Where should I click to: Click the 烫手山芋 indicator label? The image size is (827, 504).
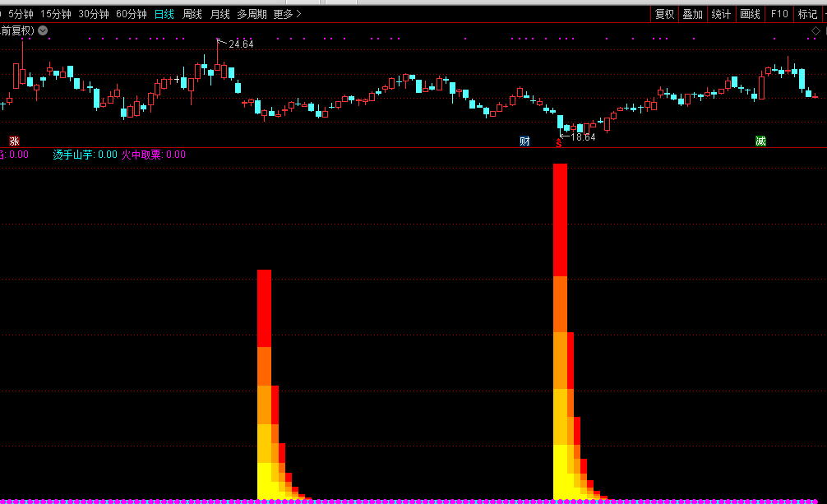click(x=73, y=155)
